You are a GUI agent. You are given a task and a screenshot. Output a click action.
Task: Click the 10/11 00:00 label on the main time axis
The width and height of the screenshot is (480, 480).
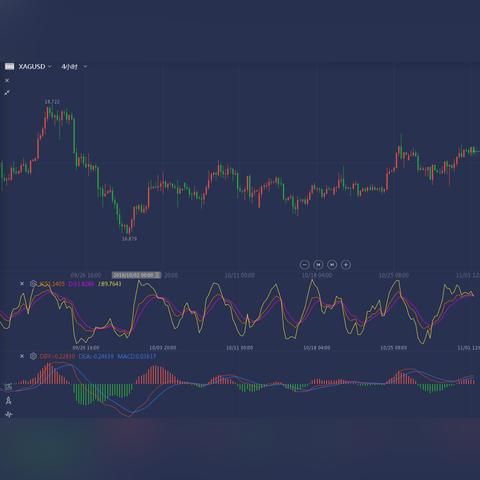tap(240, 275)
